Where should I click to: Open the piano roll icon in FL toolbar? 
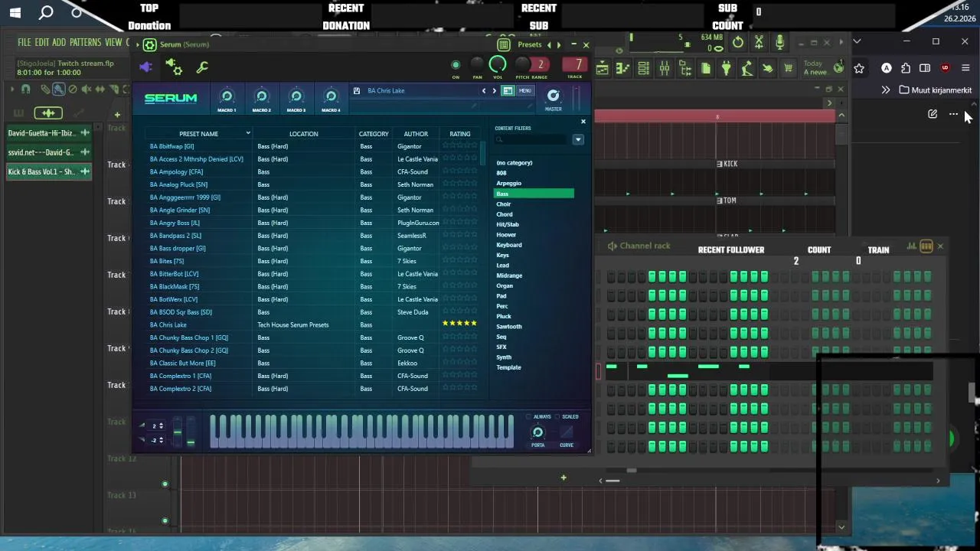pos(623,69)
